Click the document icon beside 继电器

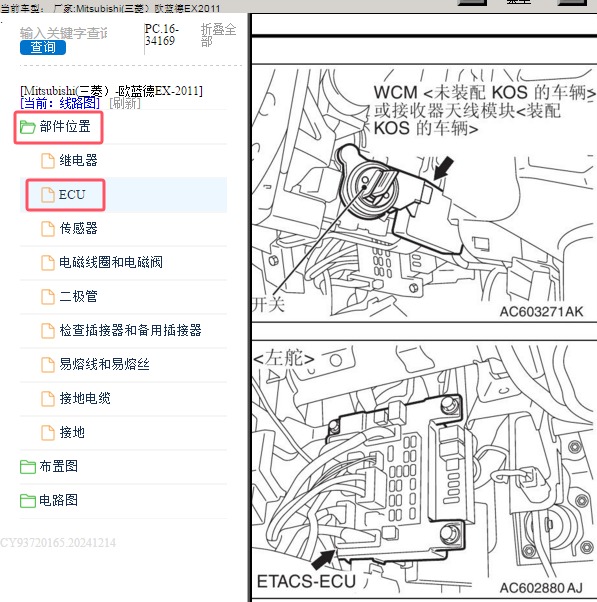tap(48, 161)
